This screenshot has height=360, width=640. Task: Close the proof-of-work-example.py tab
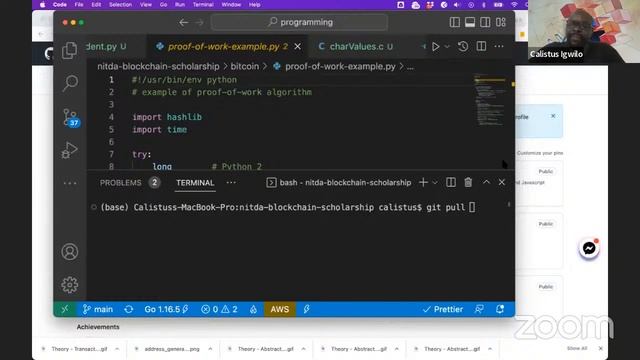[x=298, y=47]
